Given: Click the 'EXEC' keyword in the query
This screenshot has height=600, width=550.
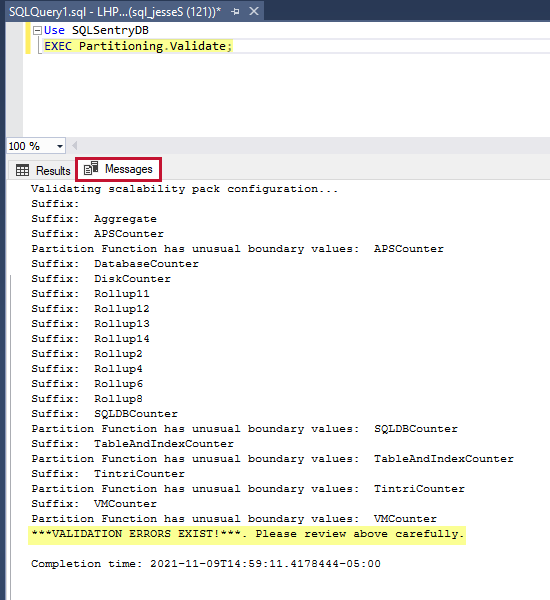Looking at the screenshot, I should coord(58,46).
